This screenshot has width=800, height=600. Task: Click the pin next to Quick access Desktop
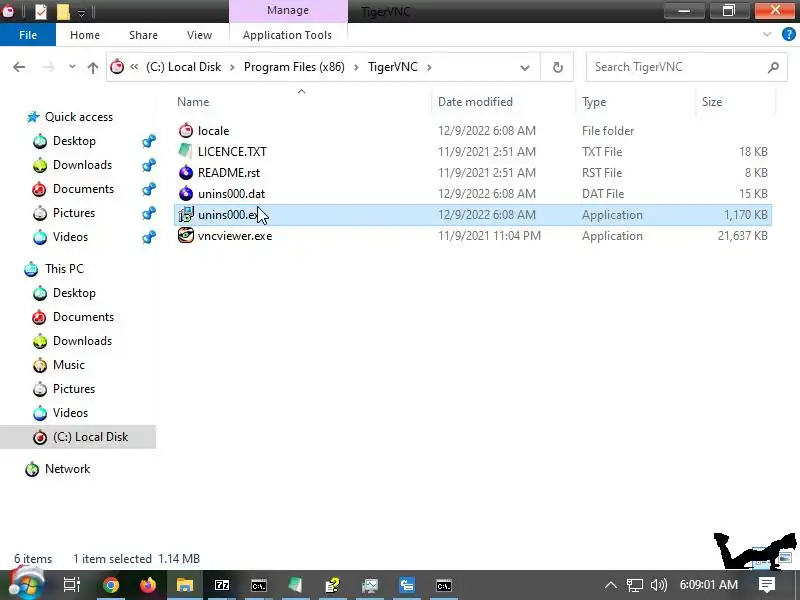click(x=148, y=141)
